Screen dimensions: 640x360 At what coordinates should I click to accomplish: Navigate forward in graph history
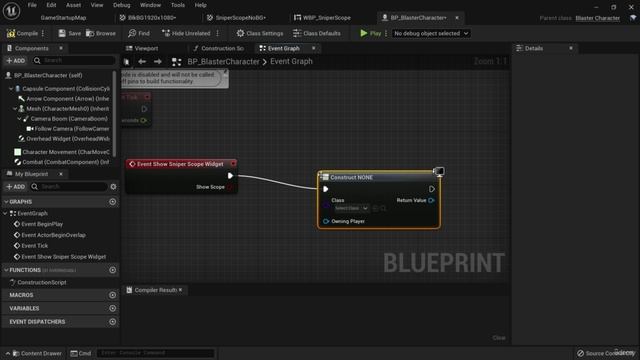tap(158, 62)
